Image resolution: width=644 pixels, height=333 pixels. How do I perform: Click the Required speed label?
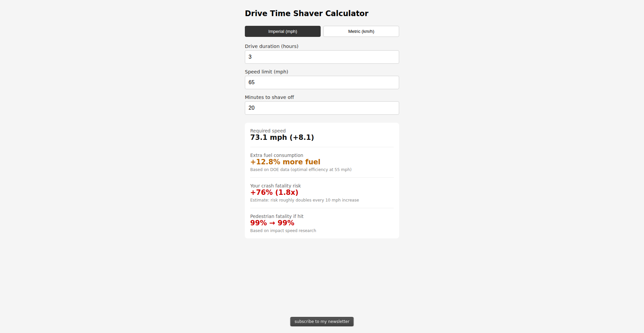268,131
